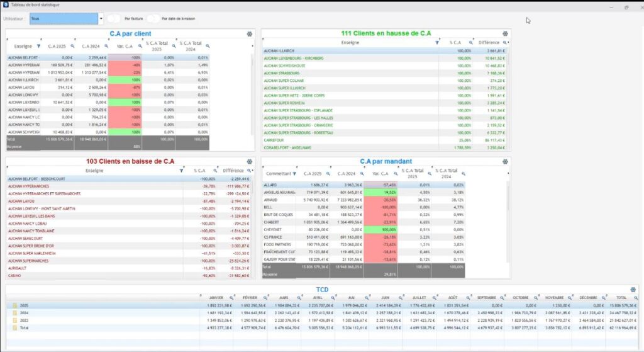Select ARNAUD row in C.A par mandant
This screenshot has height=352, width=644.
(364, 200)
